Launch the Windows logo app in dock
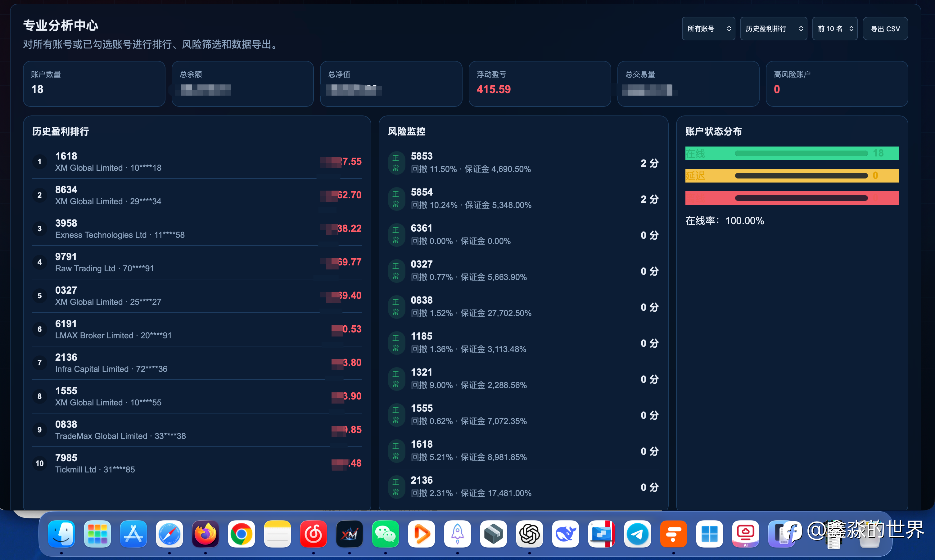 (x=710, y=534)
